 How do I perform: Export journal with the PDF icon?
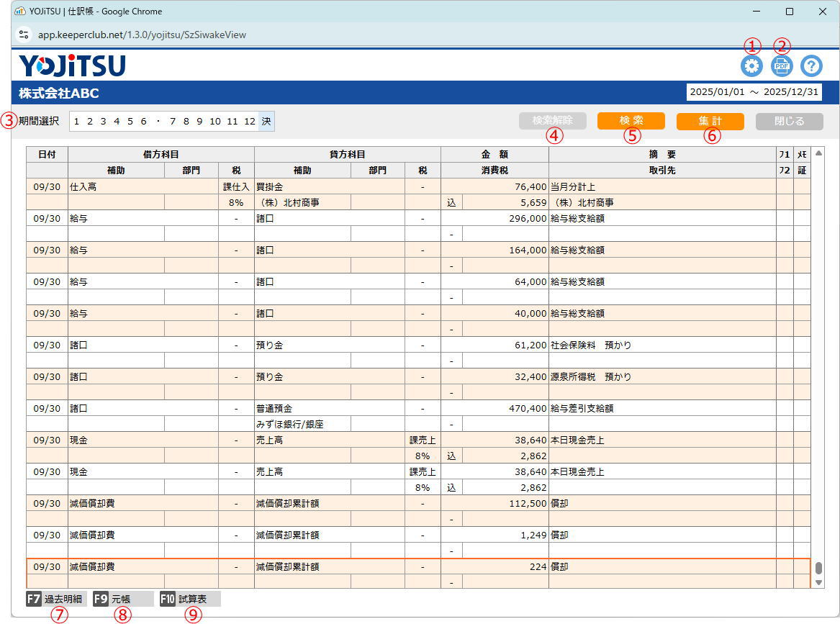(x=782, y=66)
